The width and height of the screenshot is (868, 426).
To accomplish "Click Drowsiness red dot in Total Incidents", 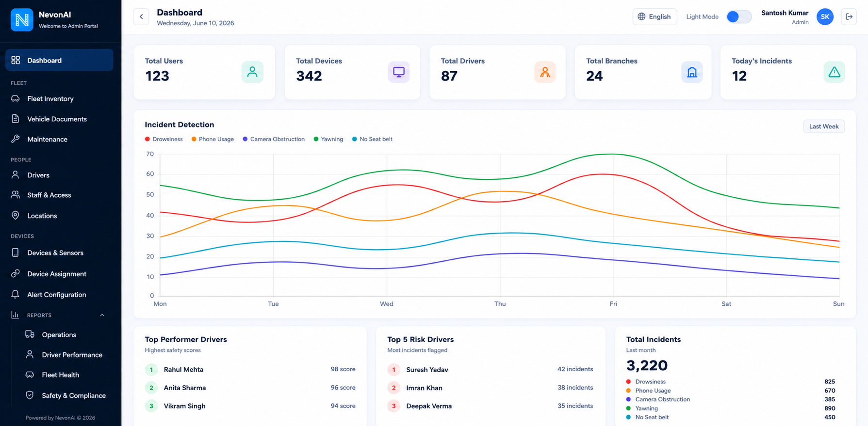I will [628, 382].
